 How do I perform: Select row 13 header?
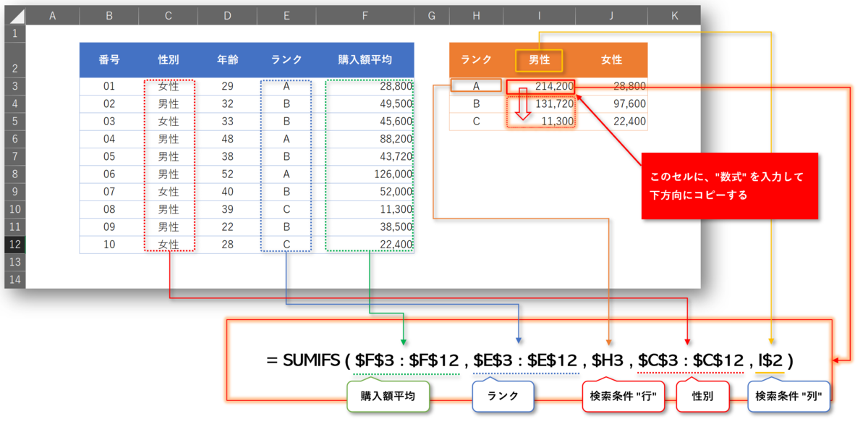click(x=15, y=262)
